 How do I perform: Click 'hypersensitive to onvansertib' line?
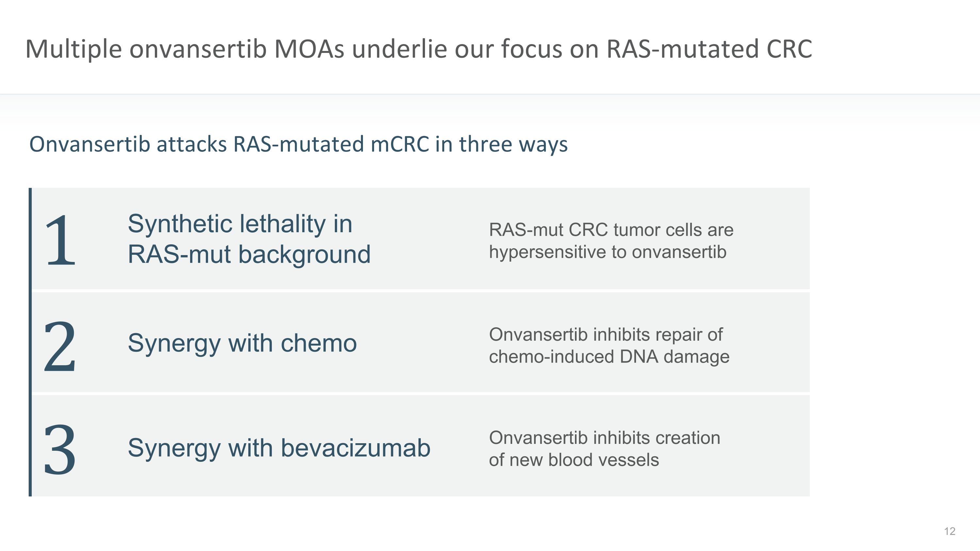607,252
